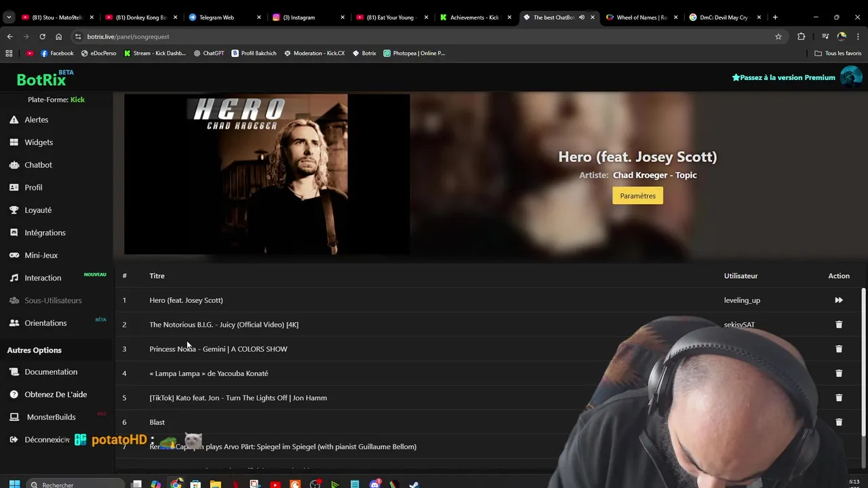Open a new browser tab
The image size is (868, 488).
click(x=775, y=17)
